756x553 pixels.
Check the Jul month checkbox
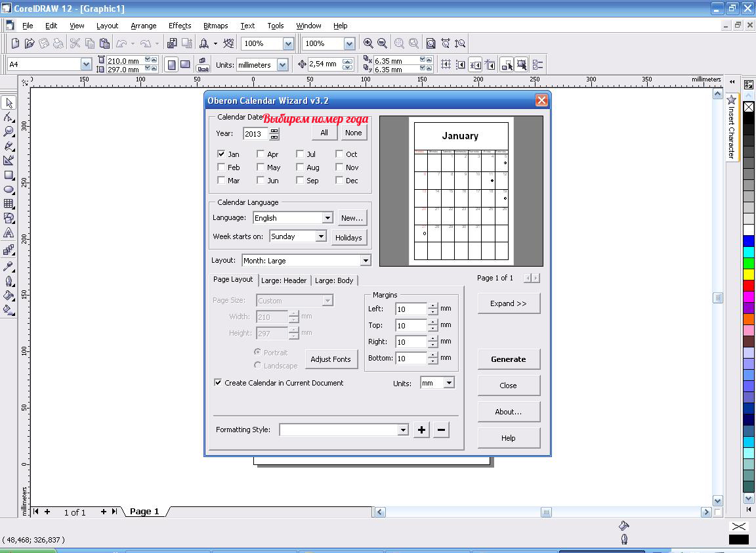click(x=299, y=154)
